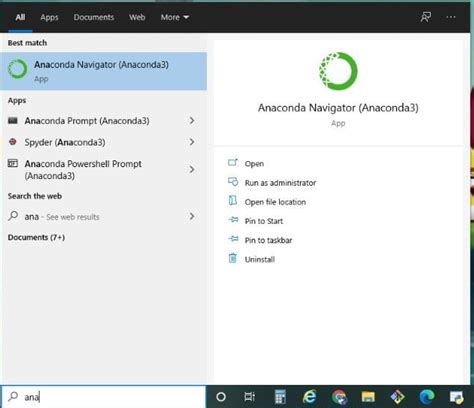474x408 pixels.
Task: Open the Anaconda Navigator best match result
Action: (x=103, y=71)
